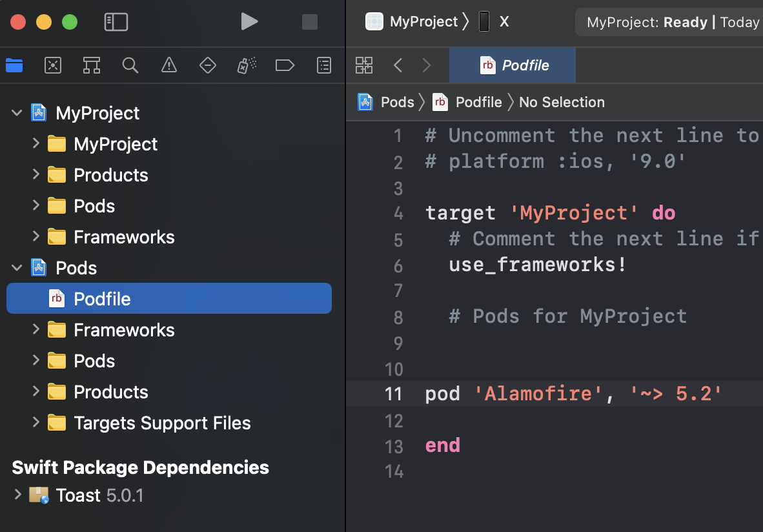
Task: Click the Podfile rb icon in navigator
Action: point(56,298)
